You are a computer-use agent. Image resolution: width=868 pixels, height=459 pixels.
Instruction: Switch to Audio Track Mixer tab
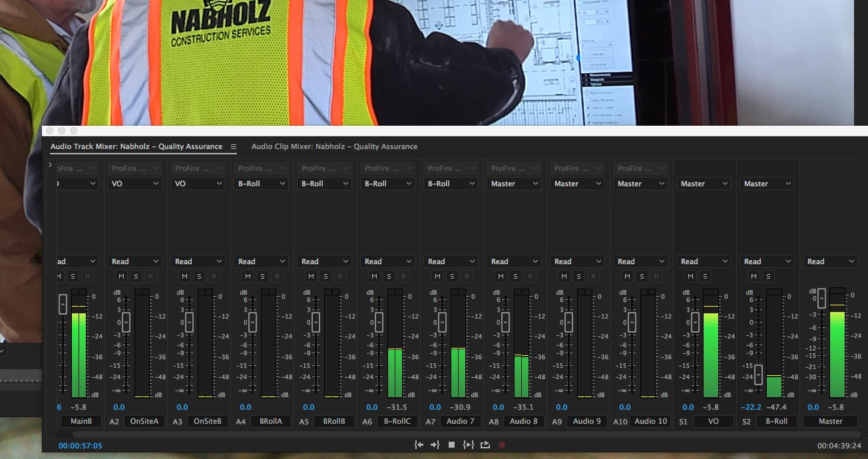(x=136, y=146)
